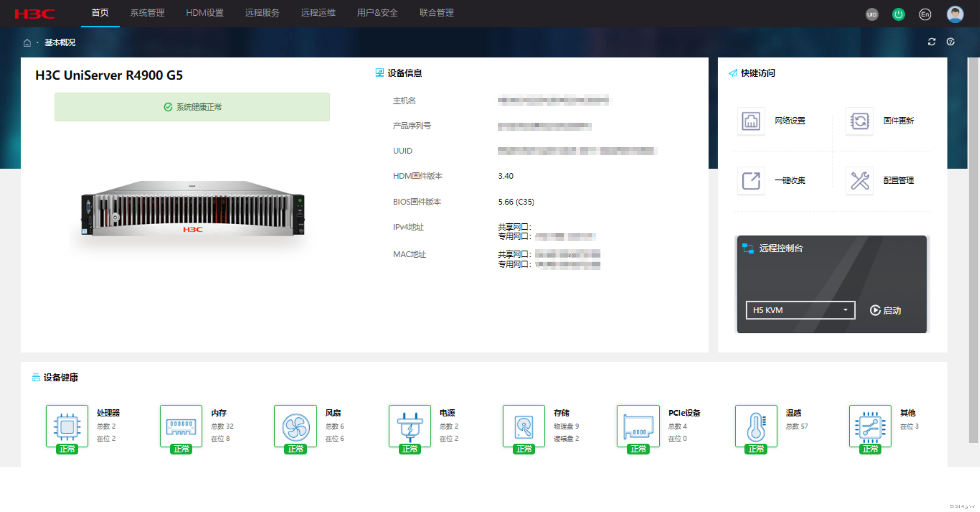Click the device info (设备信息) monitor icon

379,72
